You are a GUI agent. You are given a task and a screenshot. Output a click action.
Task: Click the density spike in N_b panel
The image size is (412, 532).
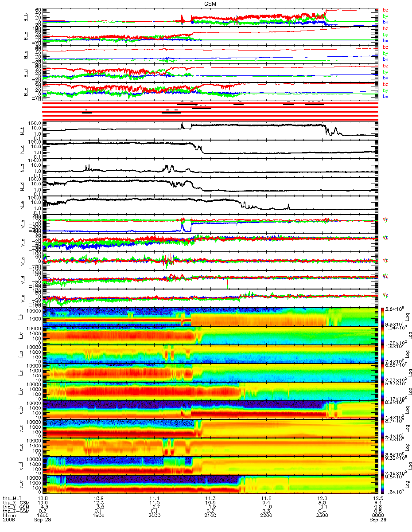[183, 125]
